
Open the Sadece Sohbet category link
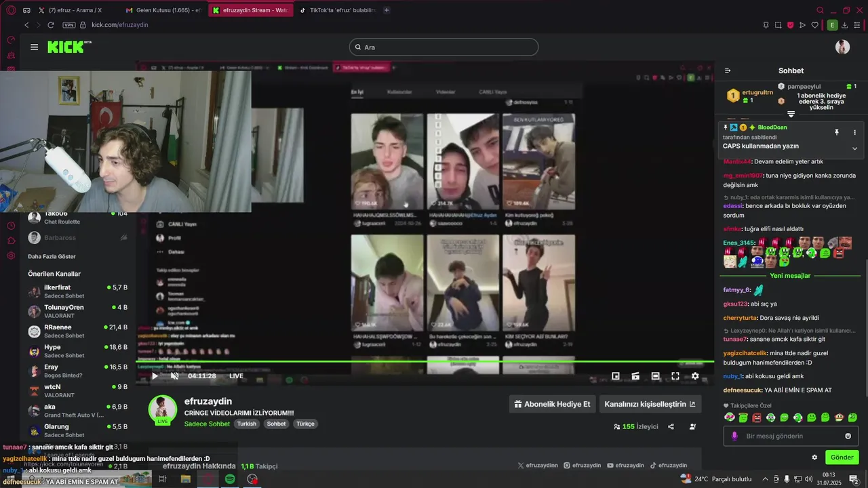207,424
